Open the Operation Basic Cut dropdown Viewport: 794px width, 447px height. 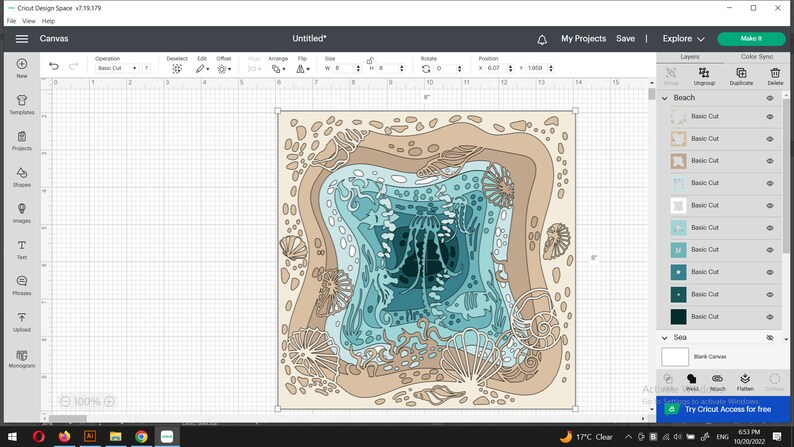click(x=117, y=68)
